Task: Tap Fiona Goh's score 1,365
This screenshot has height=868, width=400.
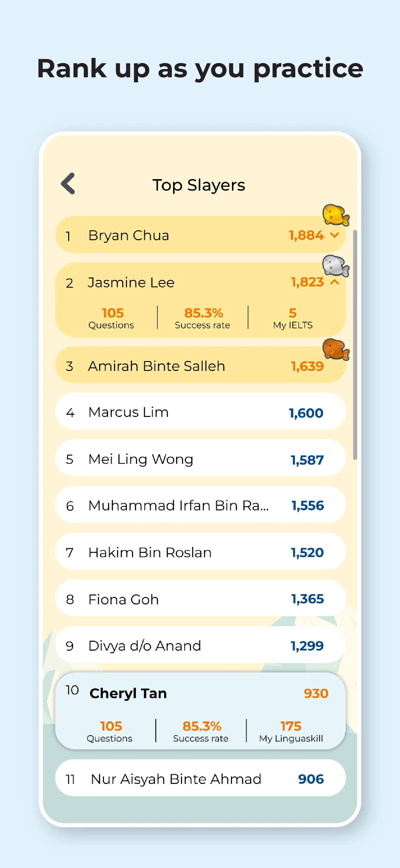Action: (x=307, y=599)
